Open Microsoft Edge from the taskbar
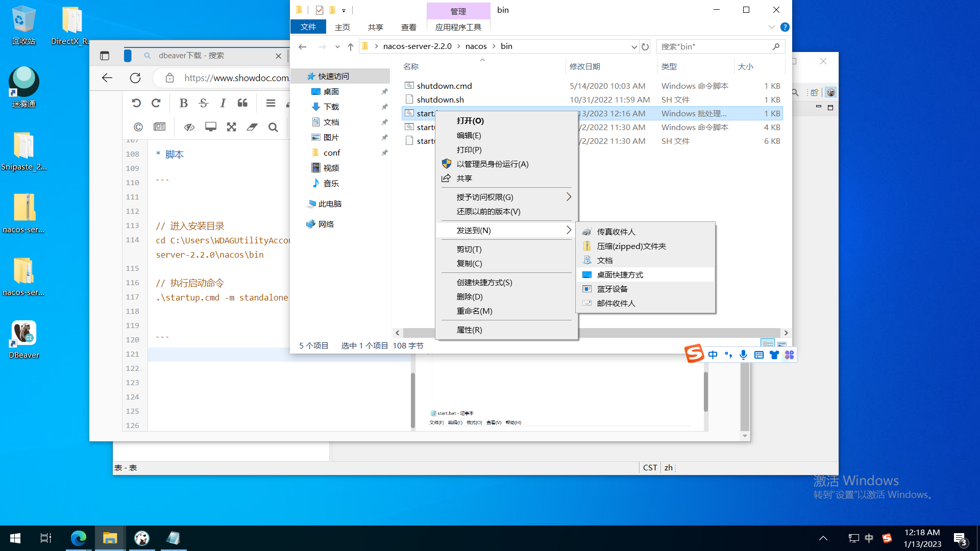This screenshot has height=551, width=980. [x=78, y=538]
